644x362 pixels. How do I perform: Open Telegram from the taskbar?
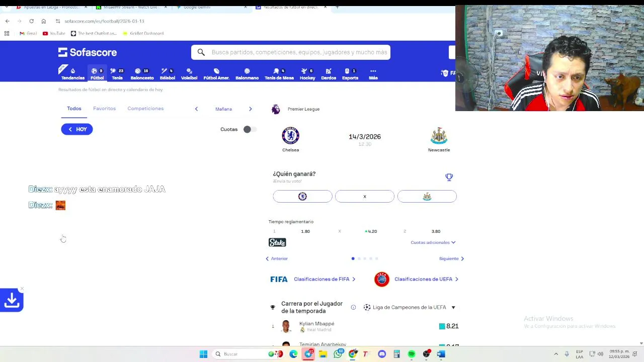pos(308,354)
